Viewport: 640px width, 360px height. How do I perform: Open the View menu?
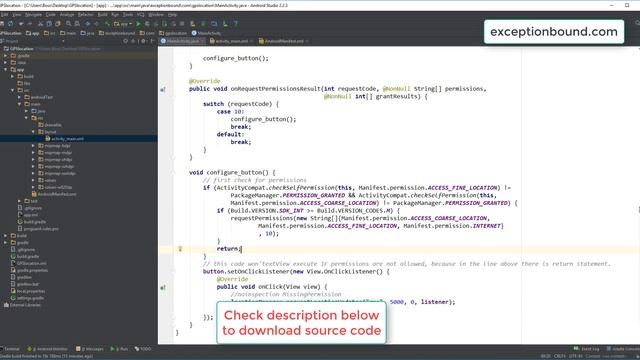pyautogui.click(x=17, y=15)
